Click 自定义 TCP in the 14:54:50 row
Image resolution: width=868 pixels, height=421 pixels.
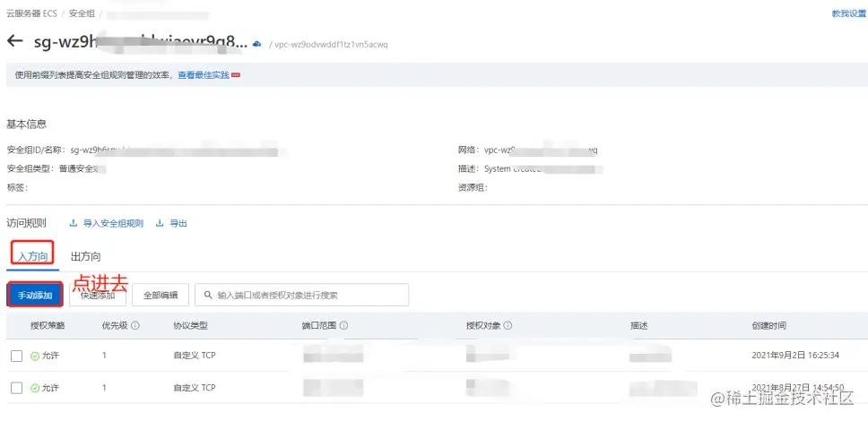click(x=195, y=389)
